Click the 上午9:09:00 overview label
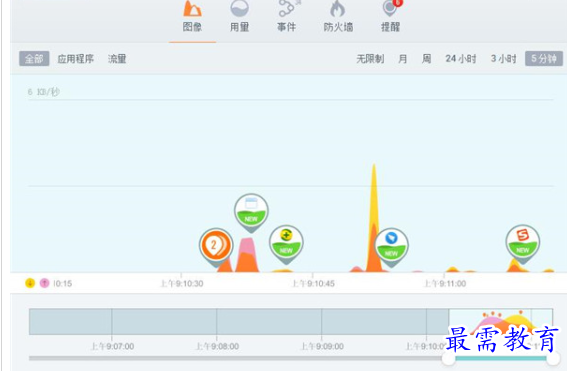567x371 pixels. click(x=322, y=346)
